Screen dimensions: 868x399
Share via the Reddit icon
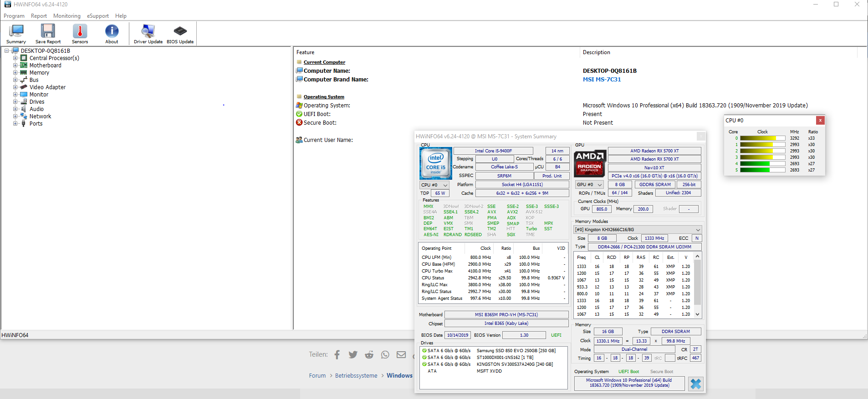pyautogui.click(x=369, y=355)
